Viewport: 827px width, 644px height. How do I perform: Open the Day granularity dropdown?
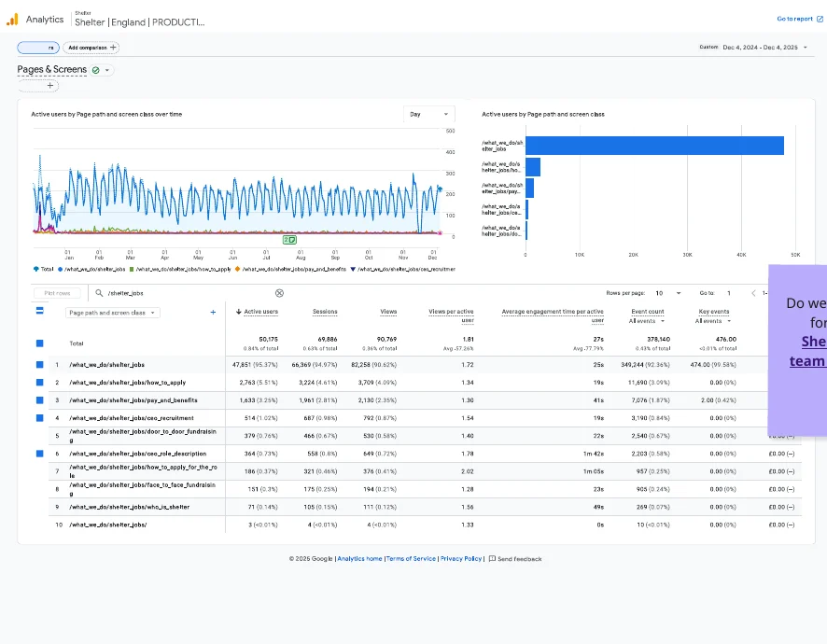428,114
